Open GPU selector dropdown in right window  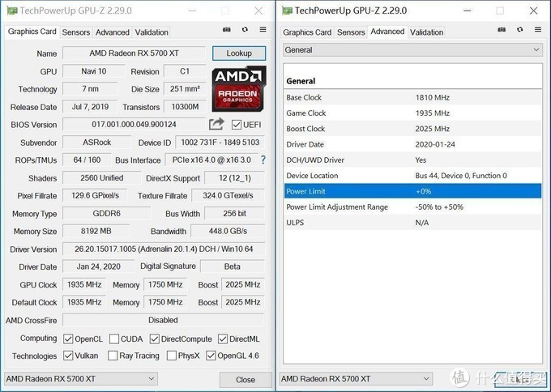tap(356, 379)
